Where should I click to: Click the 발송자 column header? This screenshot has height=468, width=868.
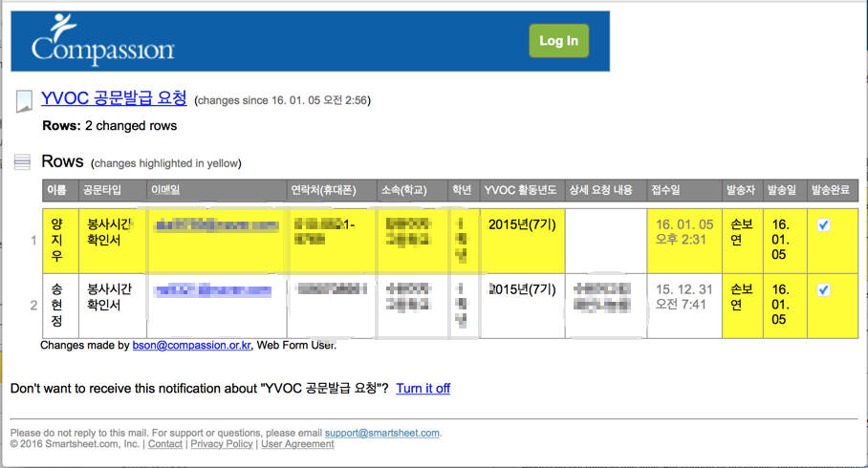click(x=743, y=190)
